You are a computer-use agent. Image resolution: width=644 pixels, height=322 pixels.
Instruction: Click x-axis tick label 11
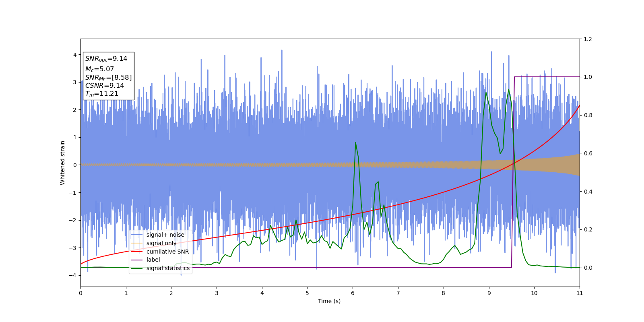tap(580, 293)
